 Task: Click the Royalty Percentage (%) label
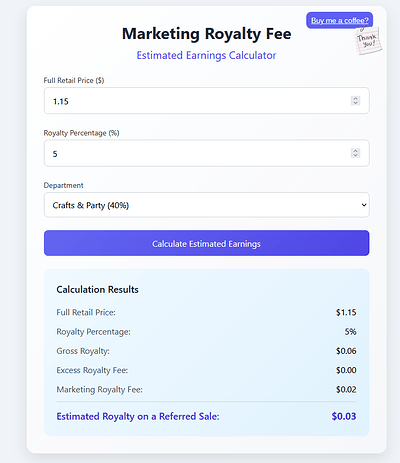(x=81, y=133)
